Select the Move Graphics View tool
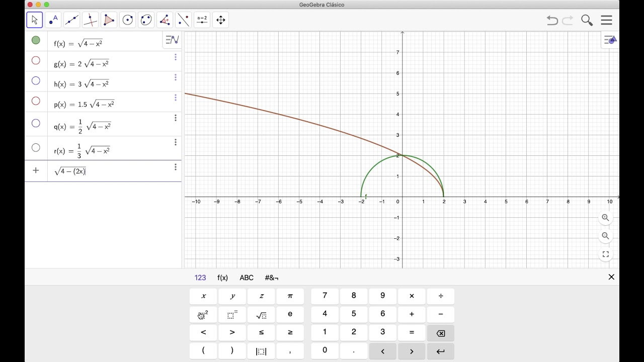Viewport: 644px width, 362px height. [221, 20]
